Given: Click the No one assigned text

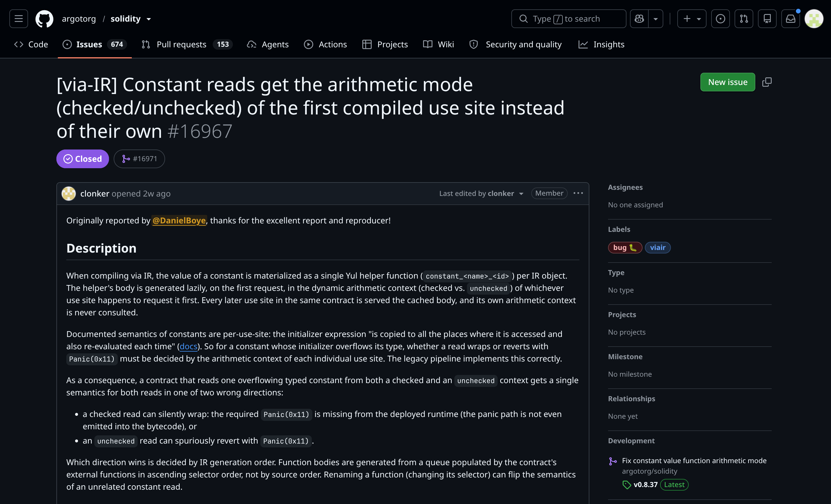Looking at the screenshot, I should tap(636, 205).
